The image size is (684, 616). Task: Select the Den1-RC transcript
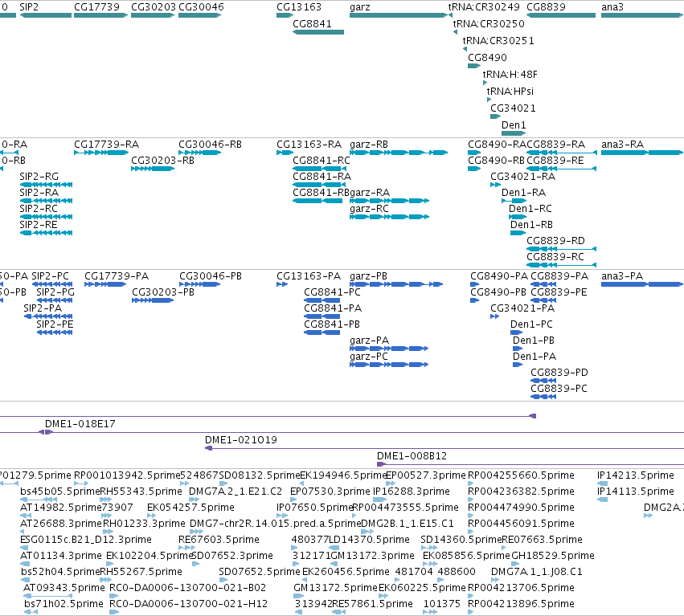coord(518,217)
